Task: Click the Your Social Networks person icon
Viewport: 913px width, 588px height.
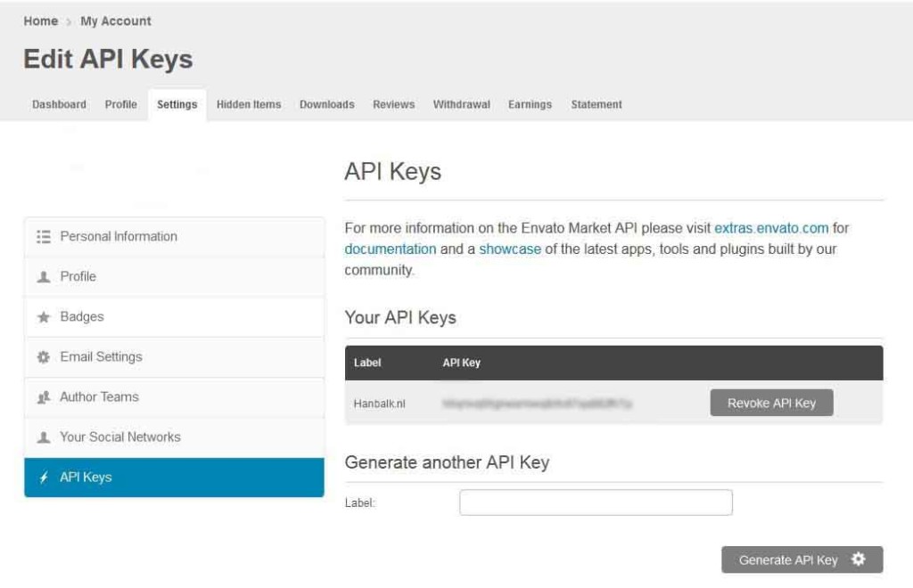Action: 43,437
